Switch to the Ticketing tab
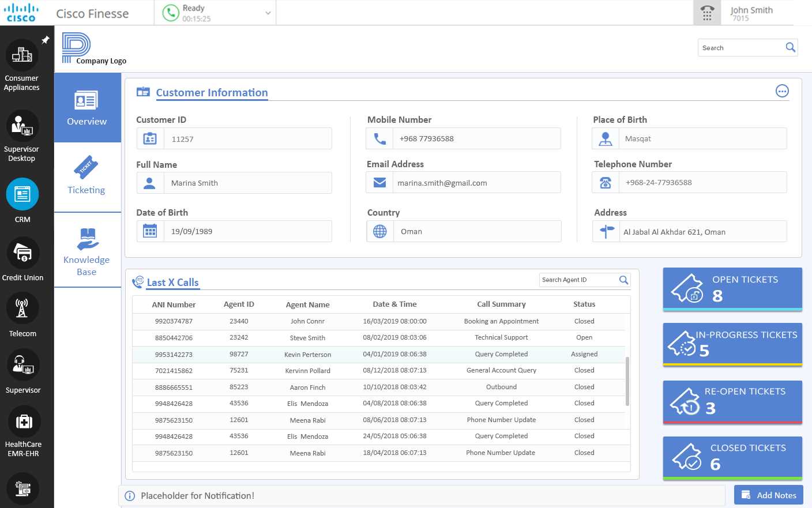 point(87,176)
